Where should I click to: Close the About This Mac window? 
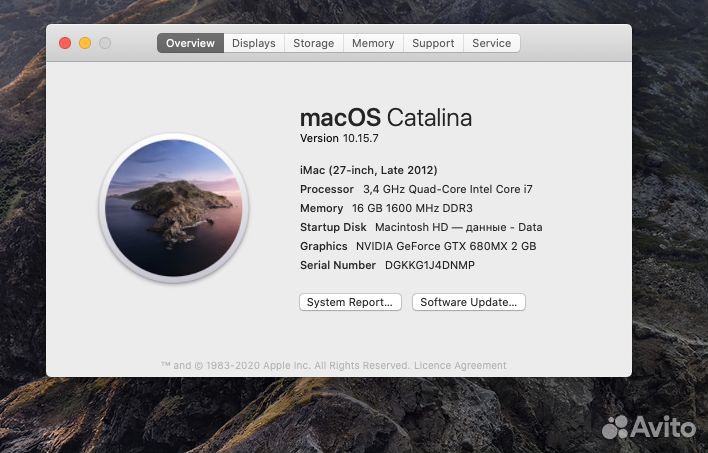(65, 43)
